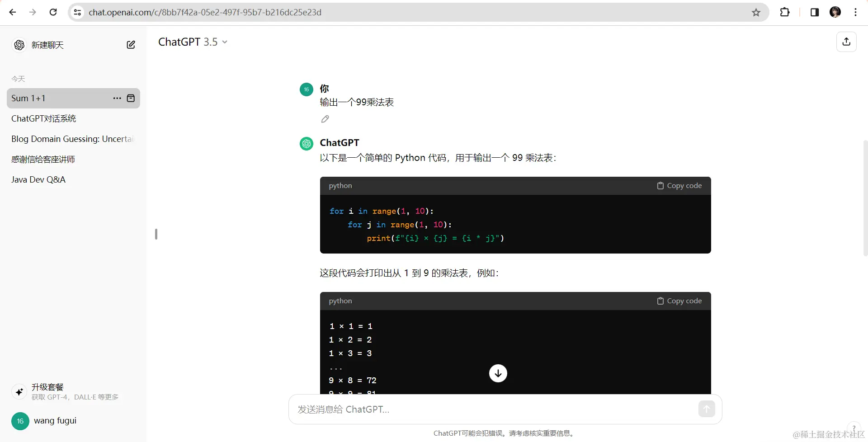Click the green 16 user avatar in the sidebar
868x442 pixels.
pyautogui.click(x=20, y=421)
